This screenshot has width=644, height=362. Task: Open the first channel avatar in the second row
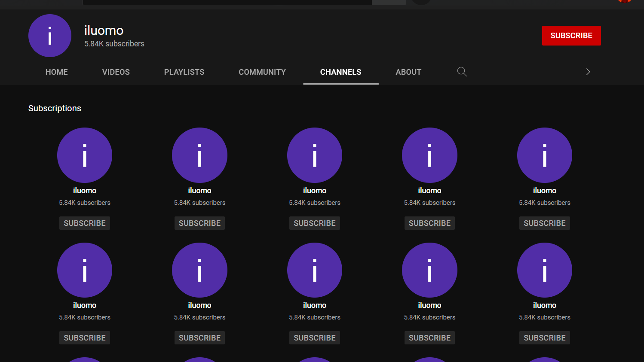point(85,270)
